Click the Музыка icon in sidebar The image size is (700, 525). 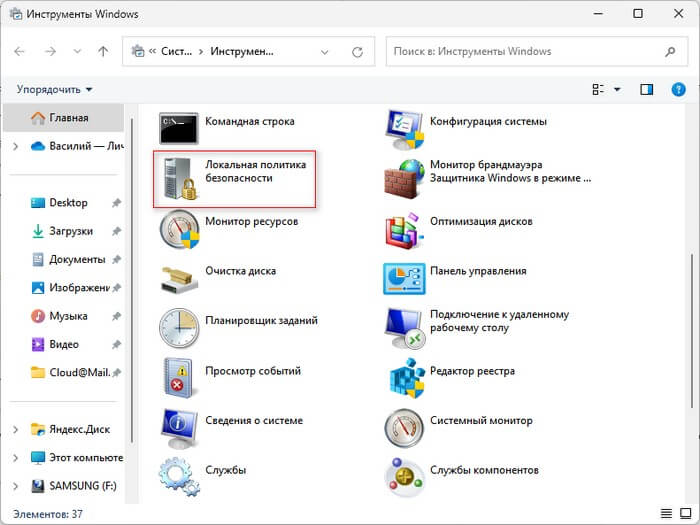coord(38,316)
